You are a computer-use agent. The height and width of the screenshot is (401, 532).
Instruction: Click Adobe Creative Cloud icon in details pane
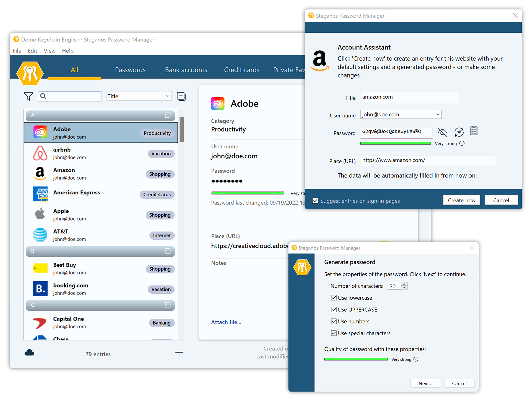point(218,103)
